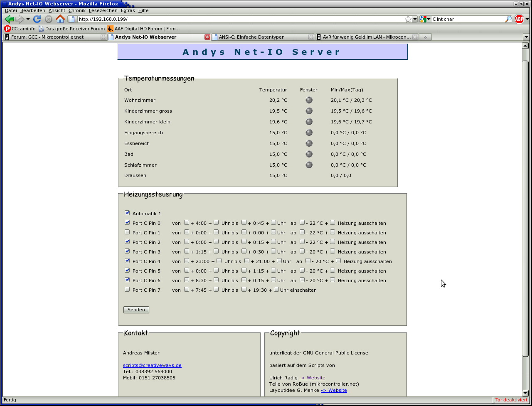
Task: Close the AVR für wenig Geld tab
Action: [415, 37]
